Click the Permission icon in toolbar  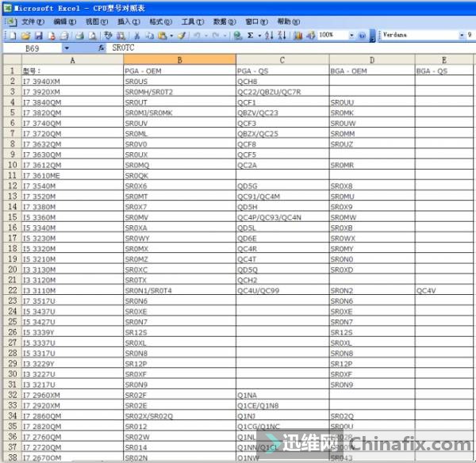(52, 36)
